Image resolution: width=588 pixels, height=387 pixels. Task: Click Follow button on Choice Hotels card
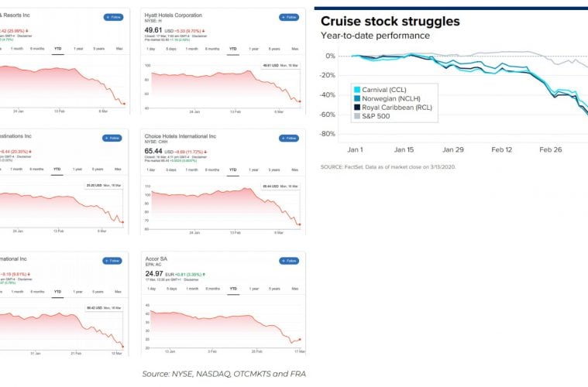tap(289, 138)
